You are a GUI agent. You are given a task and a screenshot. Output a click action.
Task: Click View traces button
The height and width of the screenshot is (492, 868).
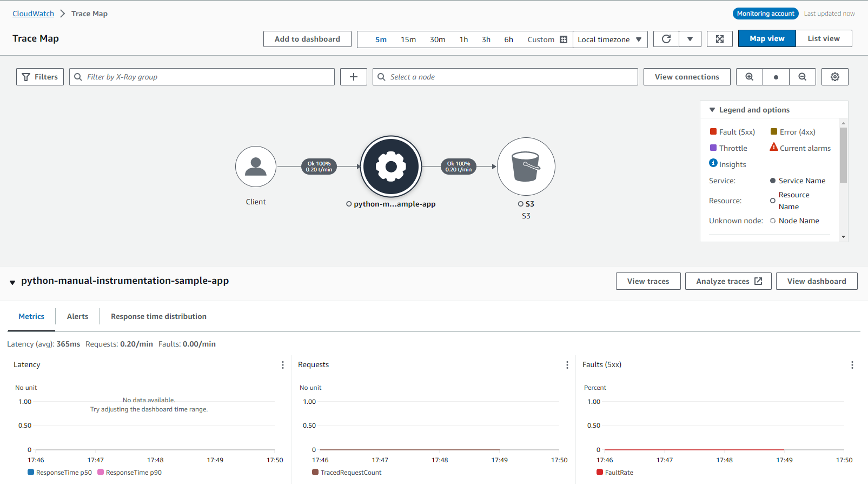tap(648, 281)
